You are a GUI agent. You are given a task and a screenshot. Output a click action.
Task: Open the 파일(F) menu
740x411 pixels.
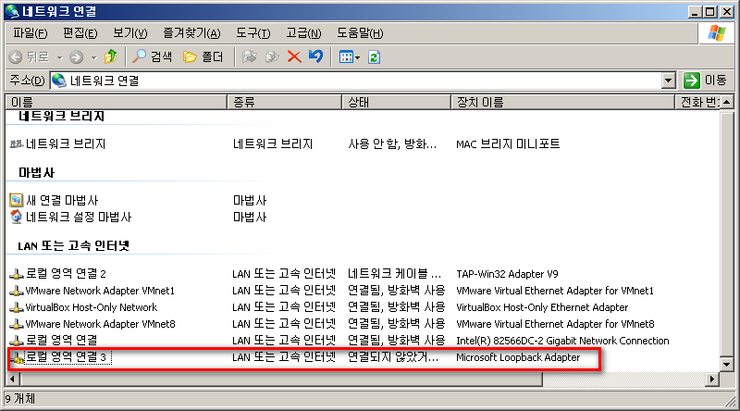click(x=30, y=34)
